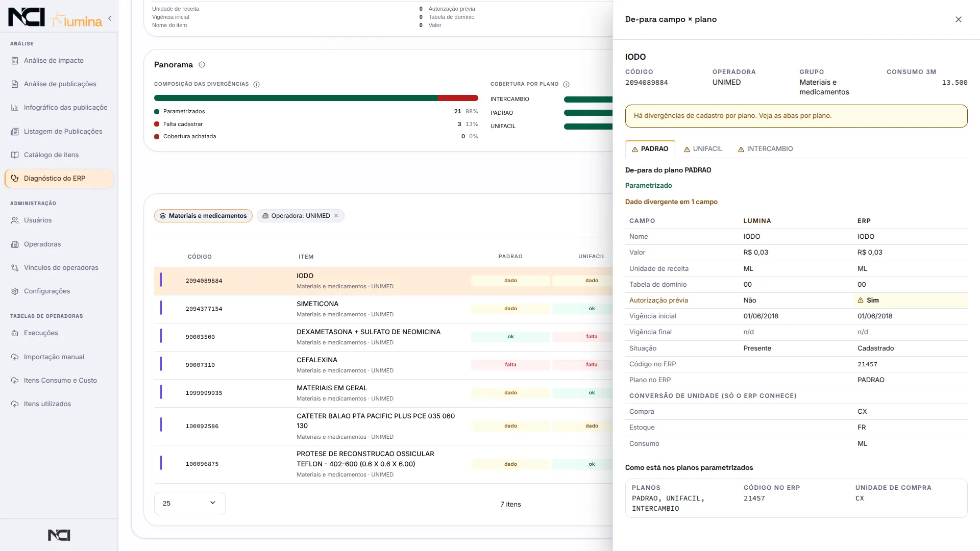
Task: Click MATERIAIS EM GERAL item name
Action: click(x=332, y=388)
